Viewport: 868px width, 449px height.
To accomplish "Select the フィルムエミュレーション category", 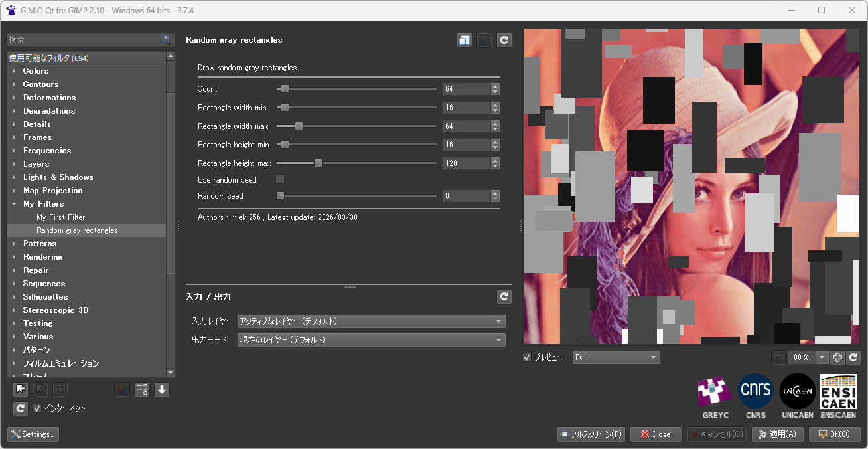I will (61, 363).
